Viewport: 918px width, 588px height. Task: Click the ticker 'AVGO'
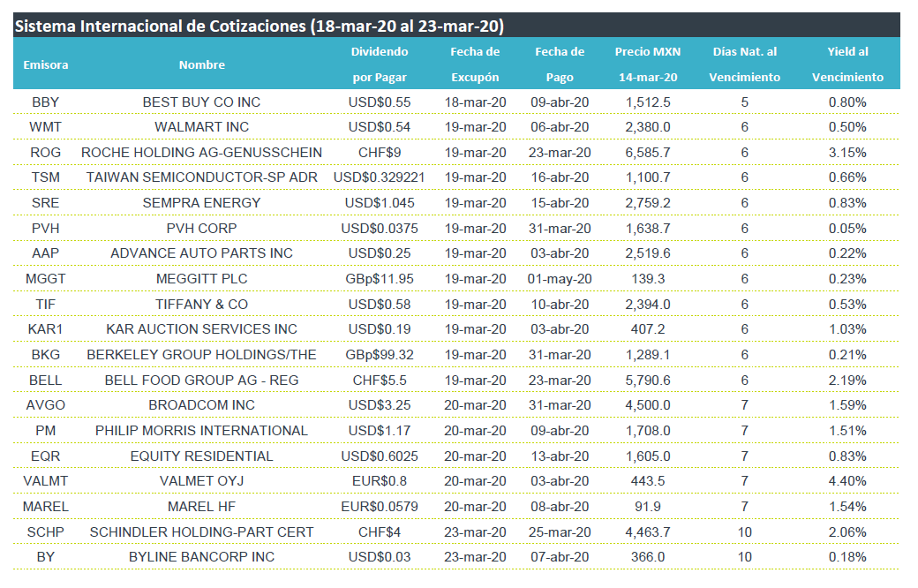tap(46, 405)
